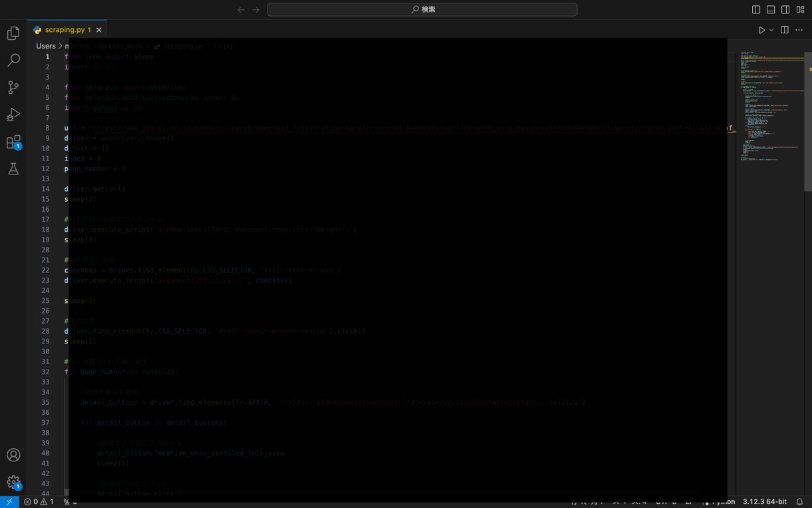Click line number 8 in the gutter

[47, 128]
